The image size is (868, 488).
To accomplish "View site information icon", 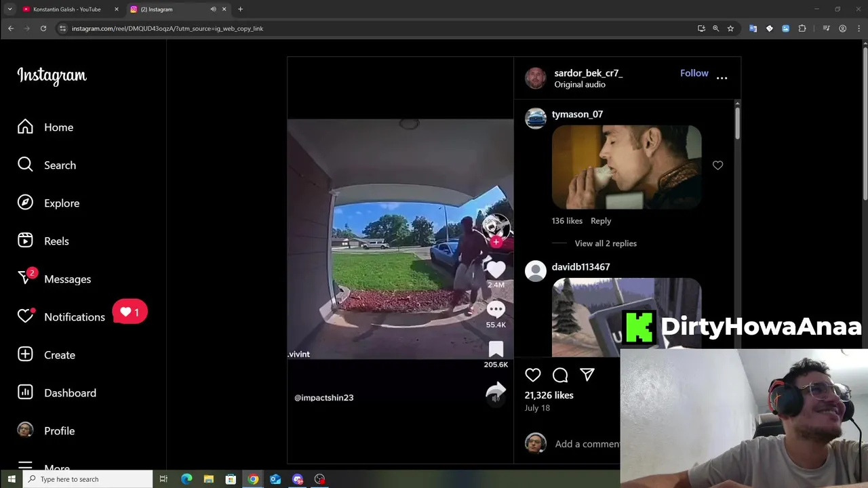I will pos(62,28).
